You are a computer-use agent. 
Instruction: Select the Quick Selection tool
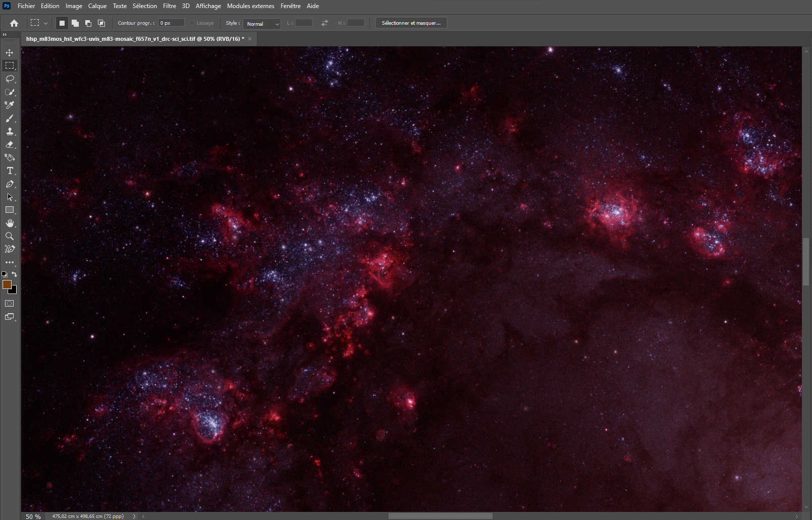10,92
